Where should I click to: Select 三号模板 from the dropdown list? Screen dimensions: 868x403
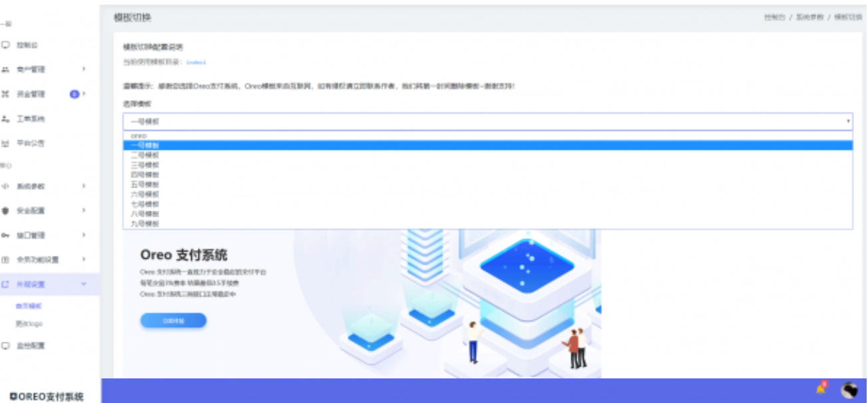[x=488, y=165]
